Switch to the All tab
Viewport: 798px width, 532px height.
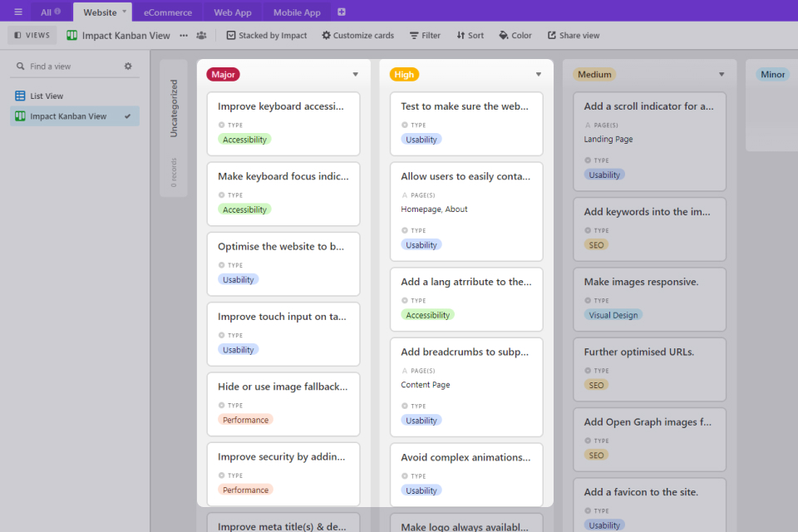coord(51,12)
